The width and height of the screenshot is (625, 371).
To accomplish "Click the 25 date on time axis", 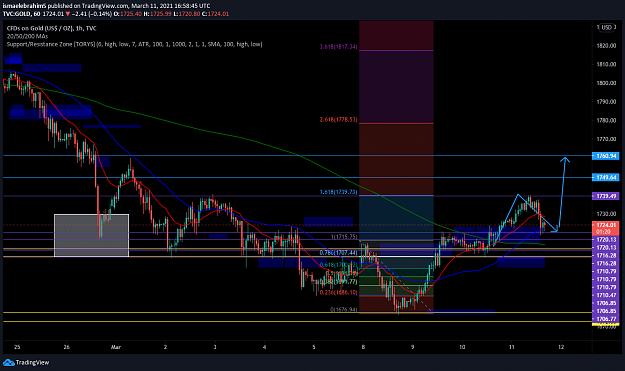I will coord(17,347).
